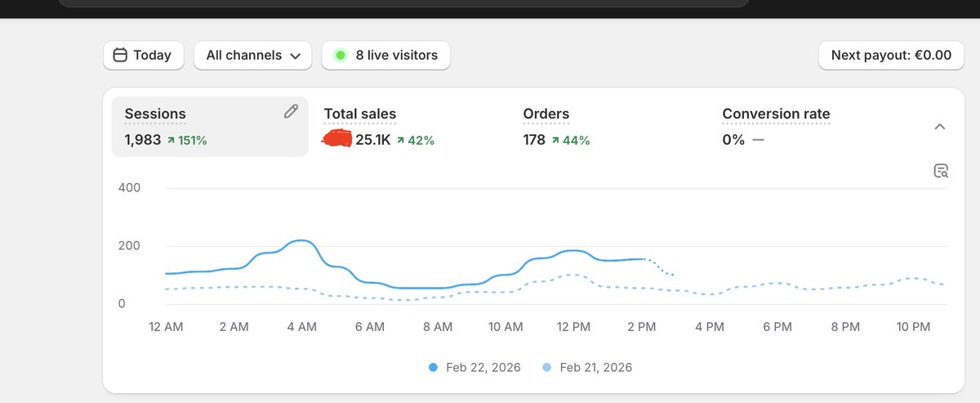The width and height of the screenshot is (980, 403).
Task: Click the calendar icon beside Today
Action: [120, 56]
